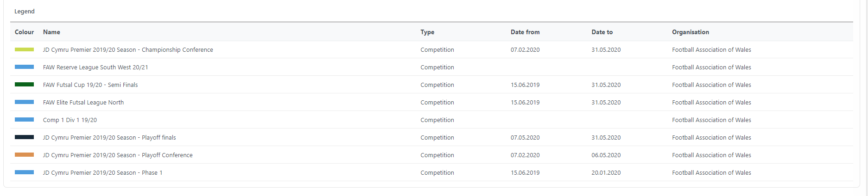Click the orange Playoff Conference colour swatch
This screenshot has height=196, width=868.
24,155
